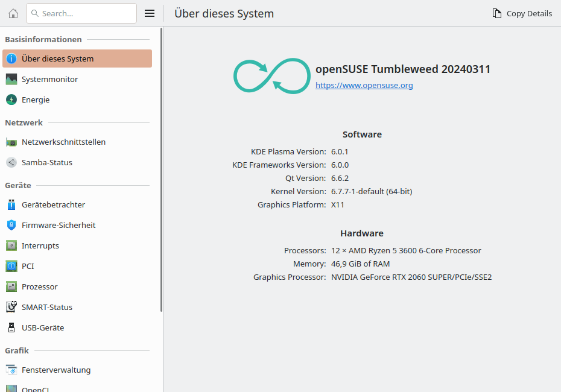Open the Fensterverwaltung icon
Image resolution: width=561 pixels, height=392 pixels.
pyautogui.click(x=11, y=370)
